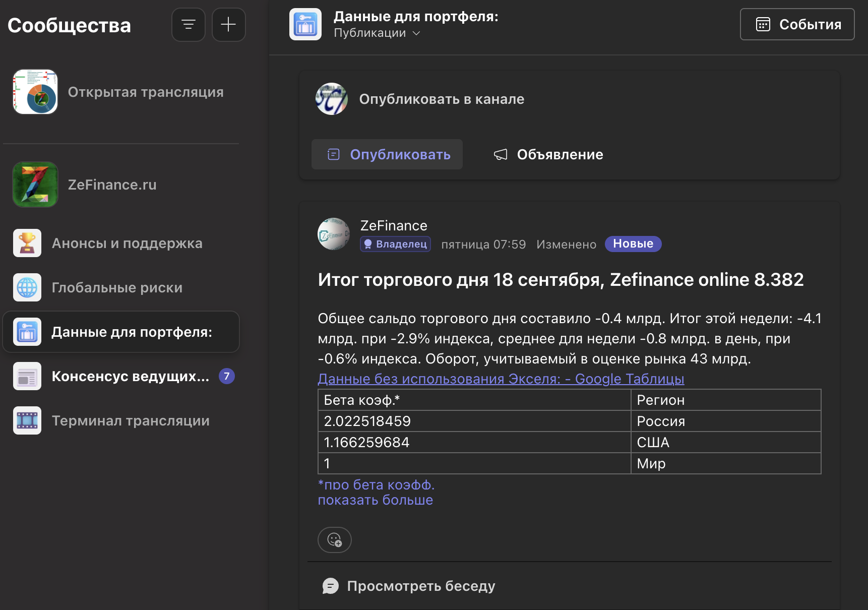Click trophy icon for Анонсы и поддержка
This screenshot has width=868, height=610.
(27, 243)
